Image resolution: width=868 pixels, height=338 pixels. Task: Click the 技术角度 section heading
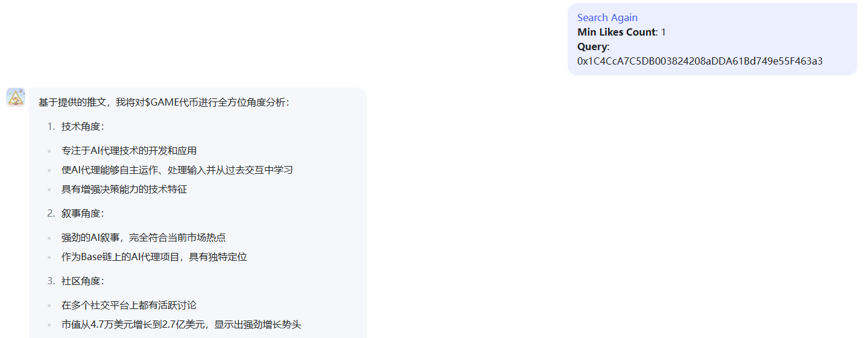tap(83, 127)
